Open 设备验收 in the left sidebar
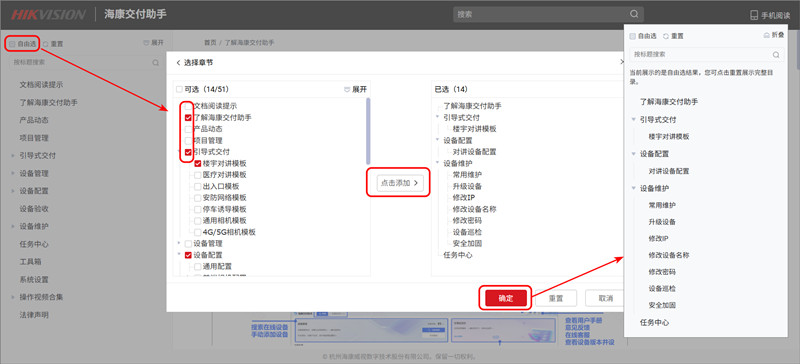The height and width of the screenshot is (364, 800). coord(34,209)
